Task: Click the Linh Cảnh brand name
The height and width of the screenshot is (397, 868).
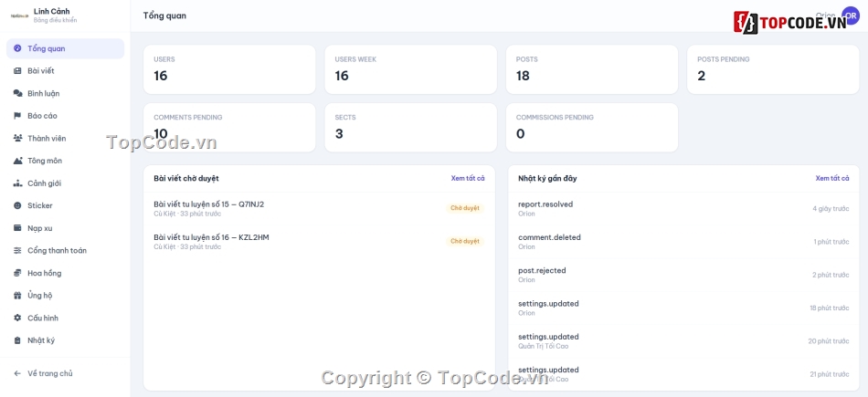Action: pyautogui.click(x=51, y=11)
